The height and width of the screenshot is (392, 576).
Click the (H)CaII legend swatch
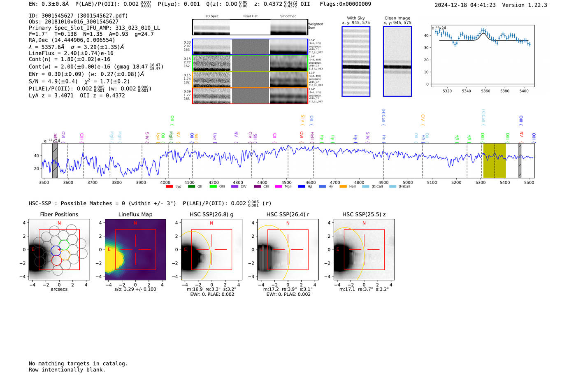click(x=393, y=187)
